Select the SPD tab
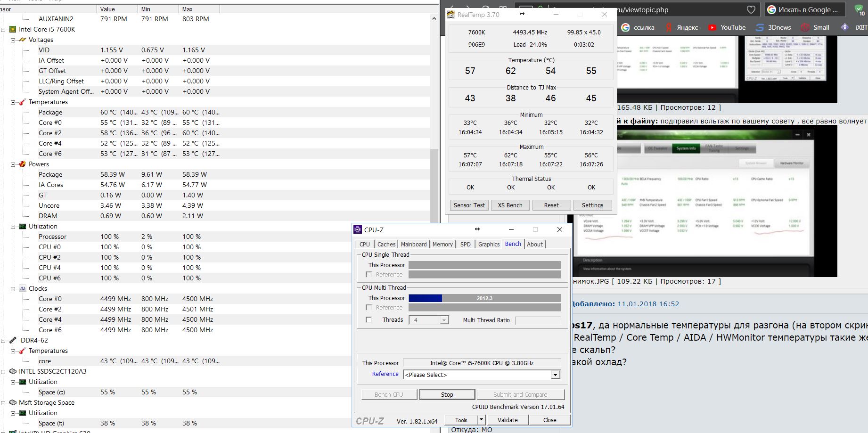Screen dimensions: 868x433 (466, 244)
